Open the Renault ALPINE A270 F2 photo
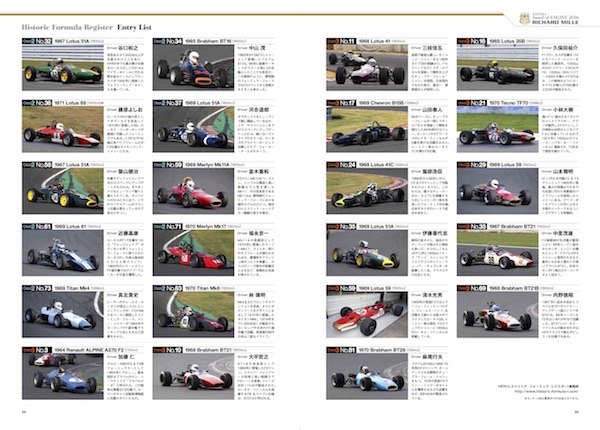Viewport: 600px width, 430px height. click(63, 376)
